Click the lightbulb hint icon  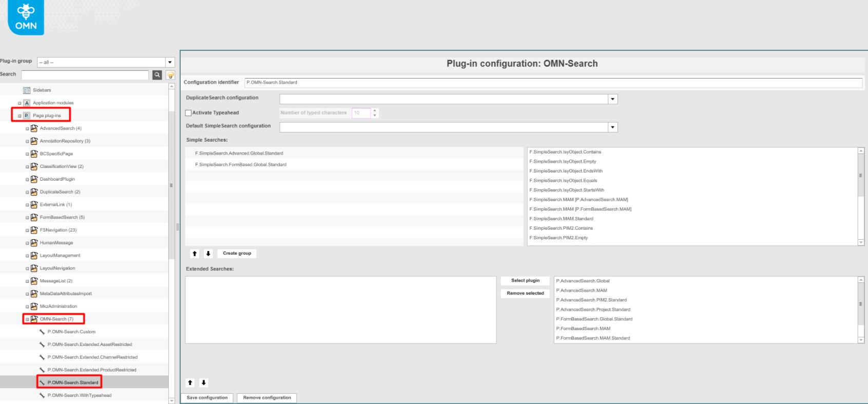[170, 75]
